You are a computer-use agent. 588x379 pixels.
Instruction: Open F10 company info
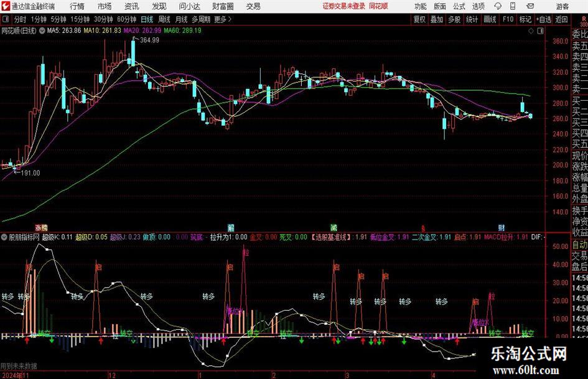508,19
